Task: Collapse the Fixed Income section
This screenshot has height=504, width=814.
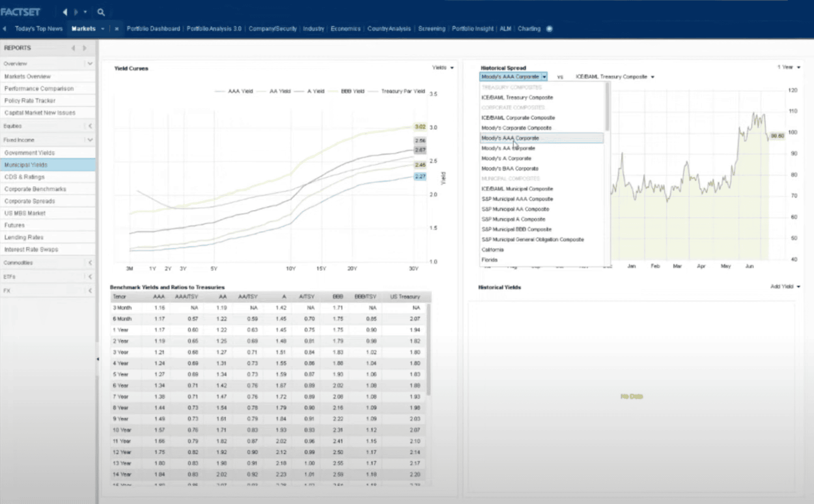Action: coord(90,140)
